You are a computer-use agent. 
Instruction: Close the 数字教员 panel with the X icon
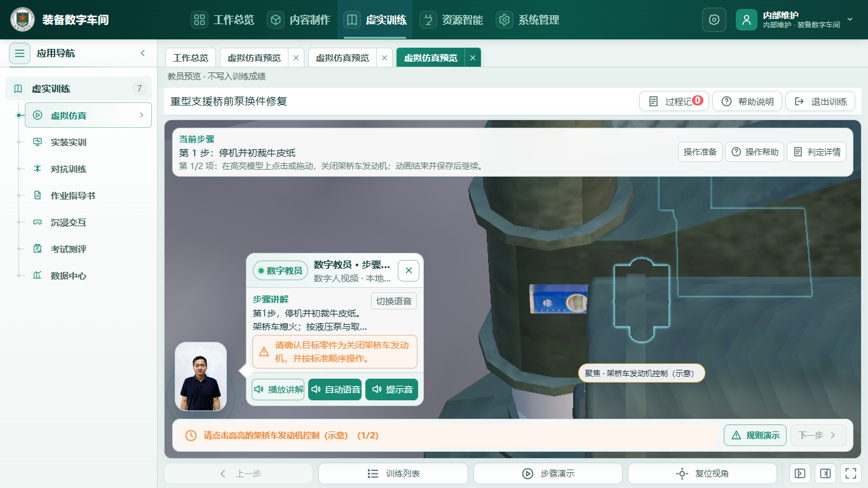[x=409, y=270]
